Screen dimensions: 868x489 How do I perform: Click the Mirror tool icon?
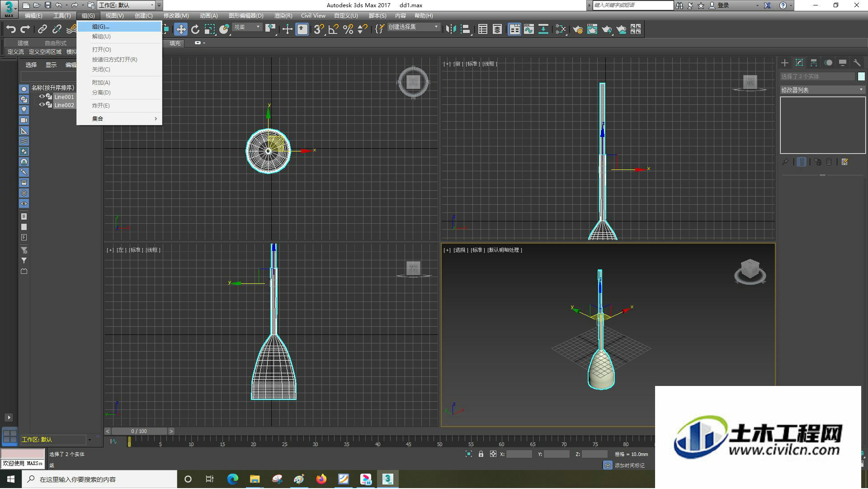[x=451, y=29]
